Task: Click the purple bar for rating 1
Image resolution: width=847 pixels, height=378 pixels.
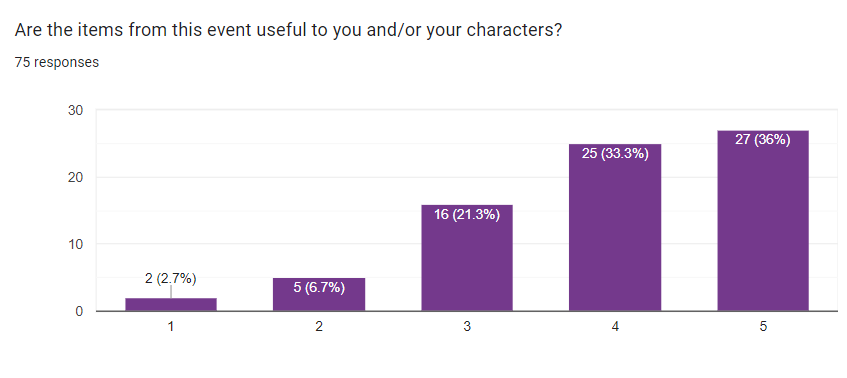Action: tap(171, 305)
